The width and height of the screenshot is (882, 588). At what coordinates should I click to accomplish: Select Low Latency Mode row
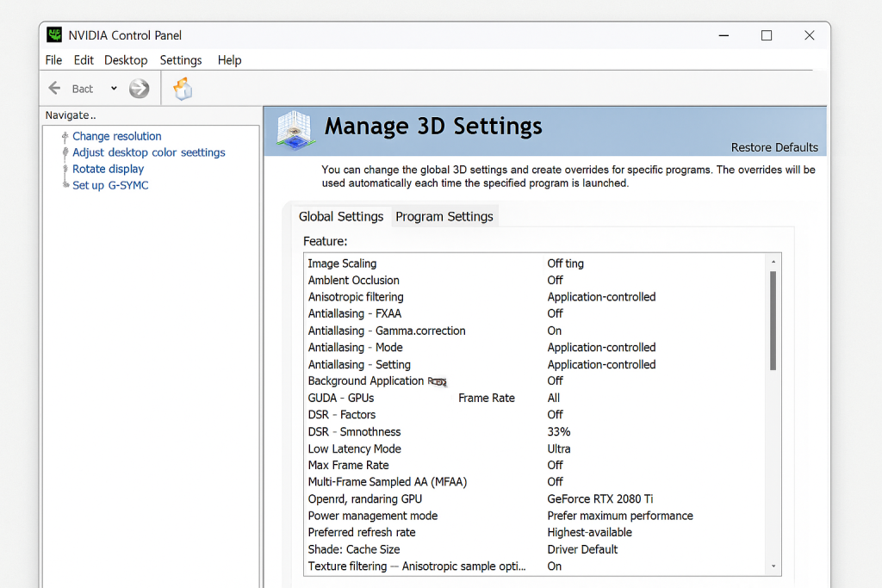click(x=534, y=449)
